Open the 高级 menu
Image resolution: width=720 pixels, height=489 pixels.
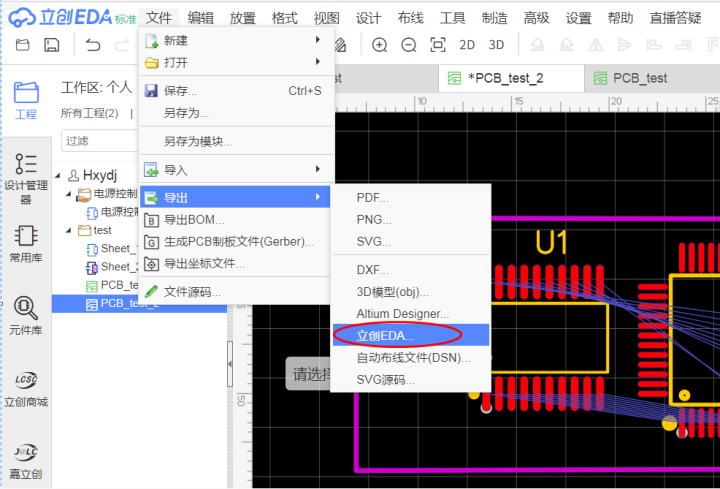point(536,18)
